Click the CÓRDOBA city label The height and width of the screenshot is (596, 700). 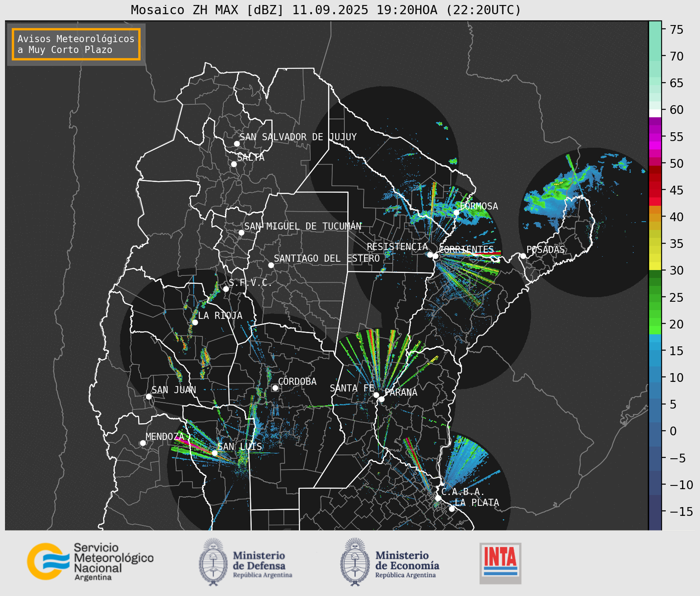pos(297,381)
